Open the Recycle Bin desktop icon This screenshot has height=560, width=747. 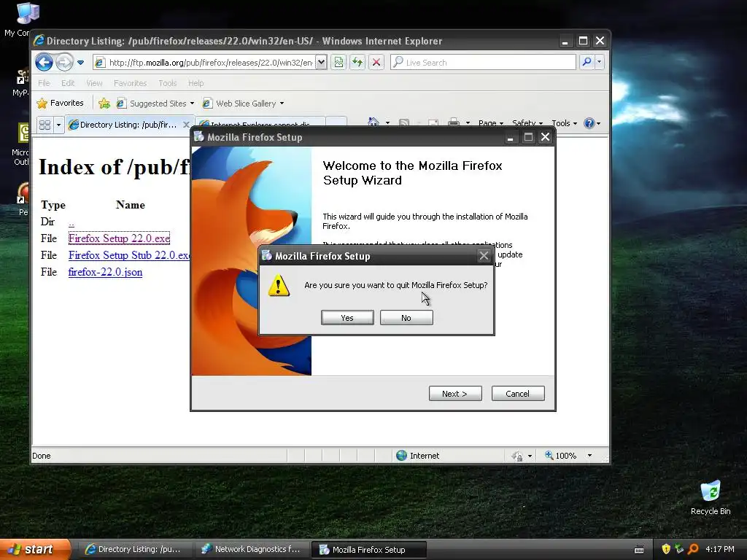pos(711,498)
